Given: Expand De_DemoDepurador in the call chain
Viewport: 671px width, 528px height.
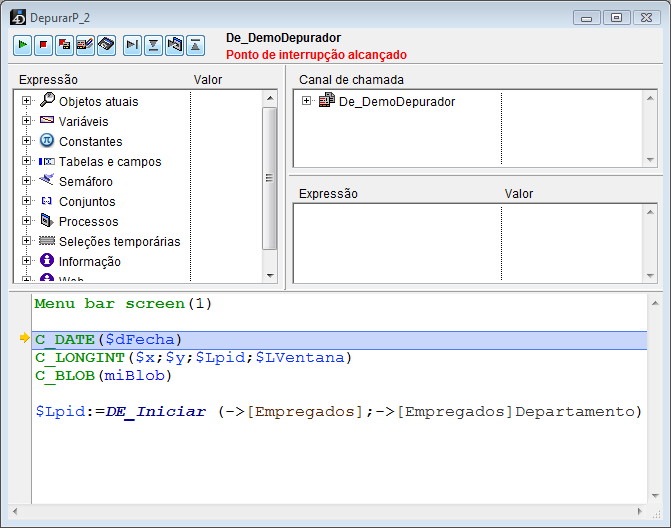Looking at the screenshot, I should [x=306, y=101].
